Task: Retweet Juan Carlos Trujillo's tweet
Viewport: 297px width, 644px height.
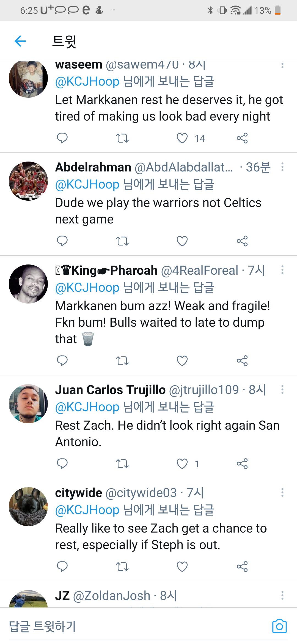Action: pyautogui.click(x=122, y=464)
